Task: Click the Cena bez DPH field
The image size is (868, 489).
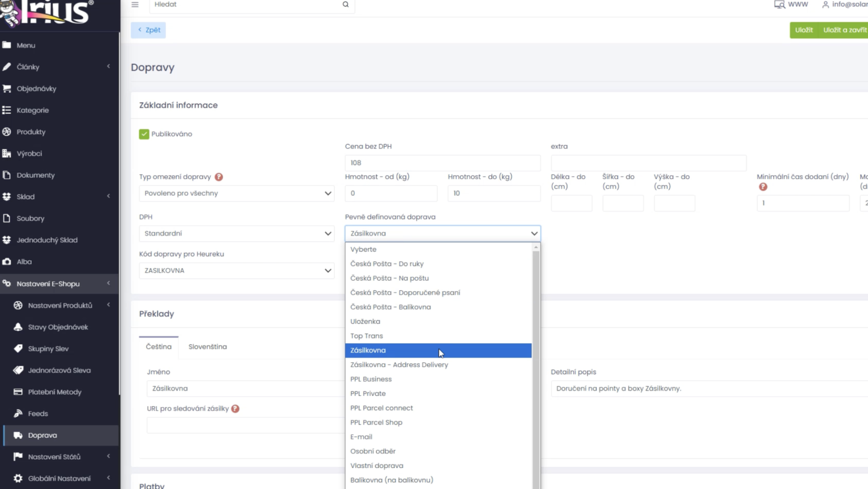Action: coord(443,163)
